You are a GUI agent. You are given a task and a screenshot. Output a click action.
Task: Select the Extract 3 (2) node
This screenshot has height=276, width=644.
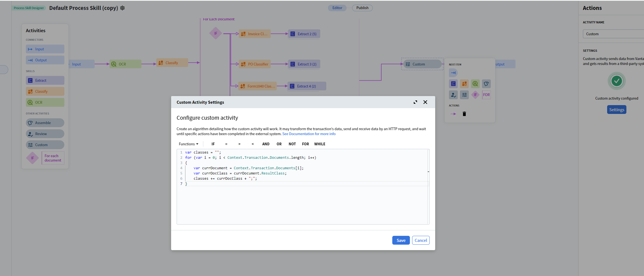coord(304,64)
